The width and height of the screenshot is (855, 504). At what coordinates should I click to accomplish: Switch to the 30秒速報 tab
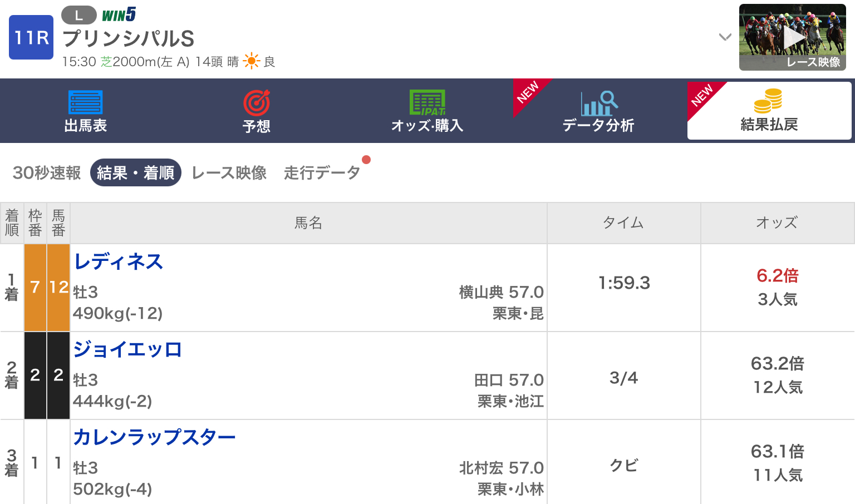click(47, 172)
